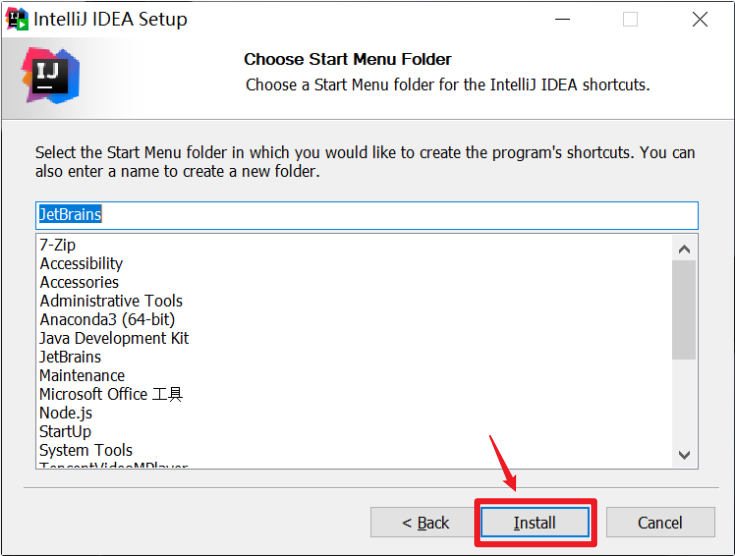Screen dimensions: 735x556
Task: Click the JetBrains folder name text field
Action: tap(366, 215)
